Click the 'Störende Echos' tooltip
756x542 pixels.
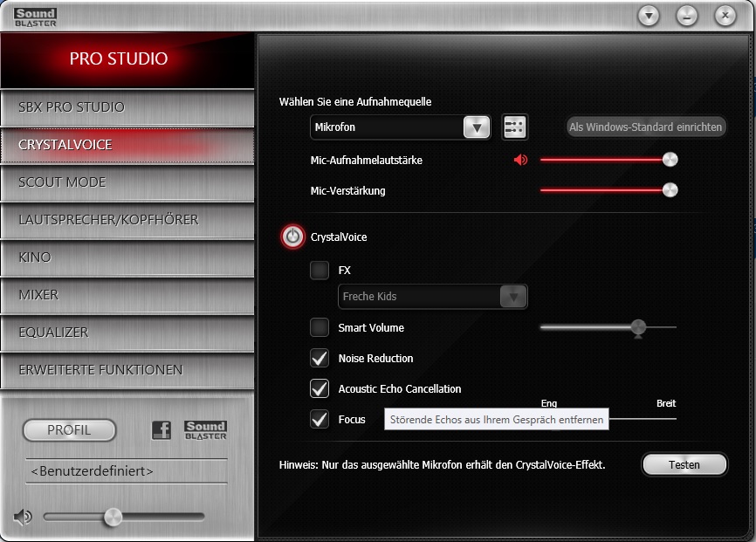click(x=497, y=419)
